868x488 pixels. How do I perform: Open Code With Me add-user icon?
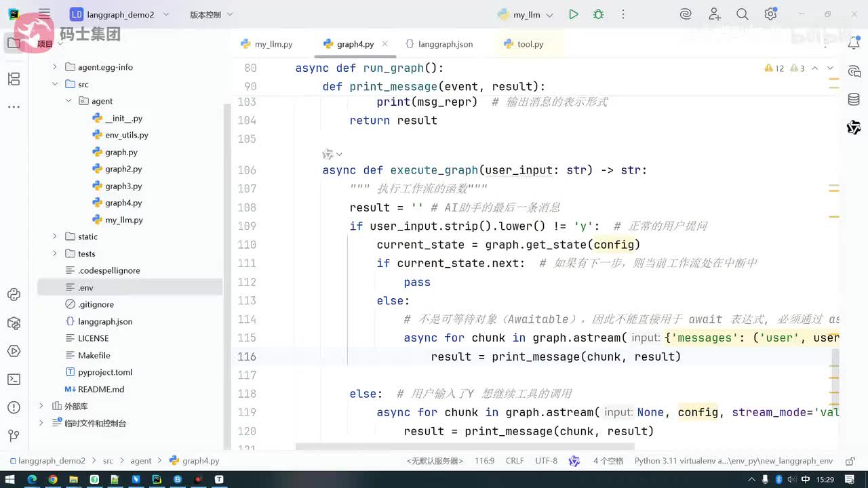715,14
